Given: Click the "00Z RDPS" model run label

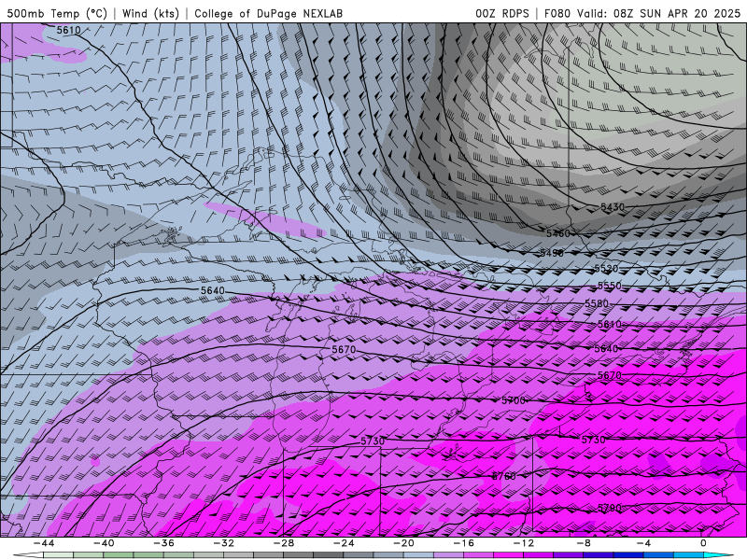Looking at the screenshot, I should tap(502, 13).
